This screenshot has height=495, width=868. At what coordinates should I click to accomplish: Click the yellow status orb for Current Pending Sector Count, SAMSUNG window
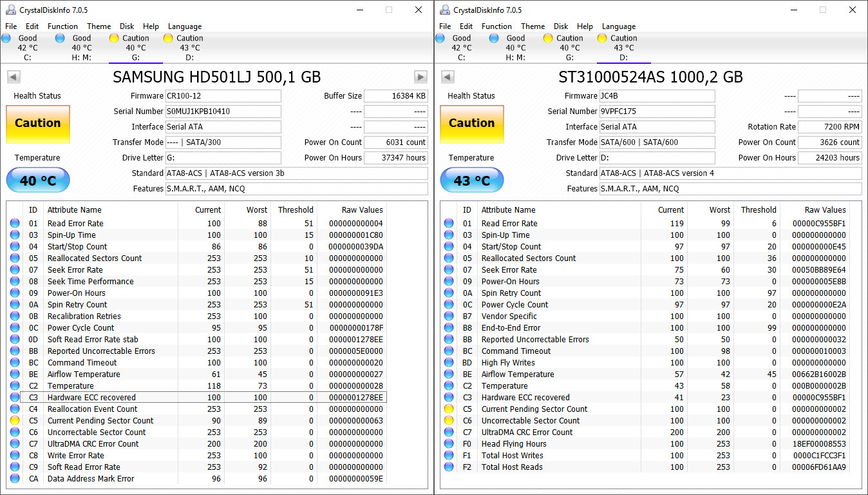(15, 421)
